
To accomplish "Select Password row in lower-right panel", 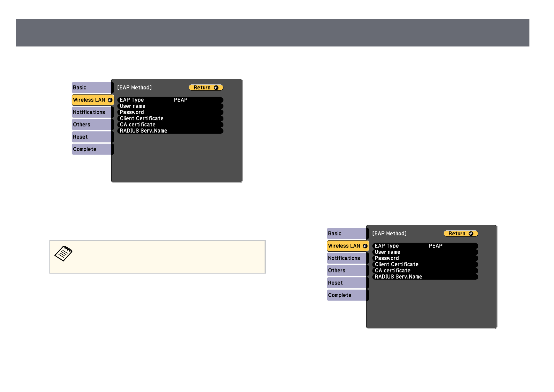I will 425,258.
